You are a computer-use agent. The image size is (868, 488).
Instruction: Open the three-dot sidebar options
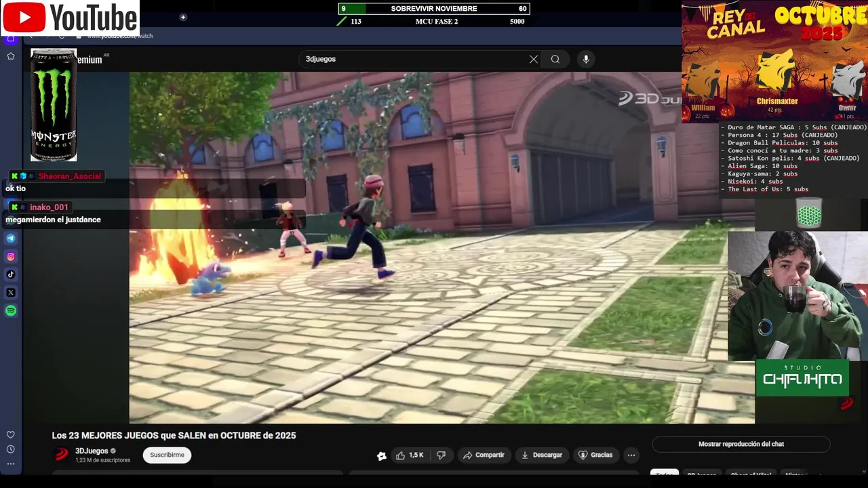[11, 464]
